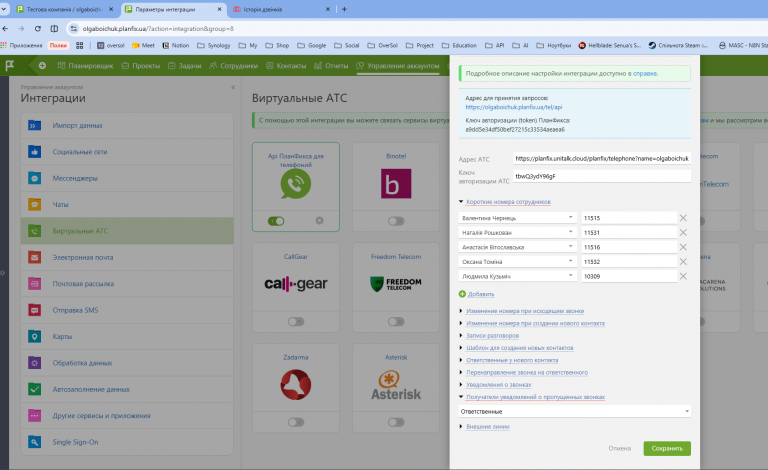
Task: Remove the Наталія Рошкован short number row
Action: click(683, 233)
